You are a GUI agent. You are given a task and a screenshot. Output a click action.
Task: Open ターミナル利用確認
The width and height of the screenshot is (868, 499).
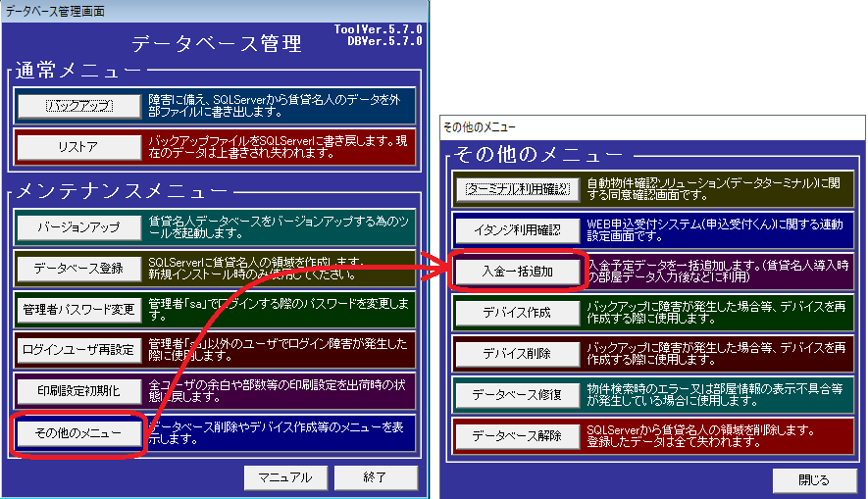pyautogui.click(x=517, y=188)
